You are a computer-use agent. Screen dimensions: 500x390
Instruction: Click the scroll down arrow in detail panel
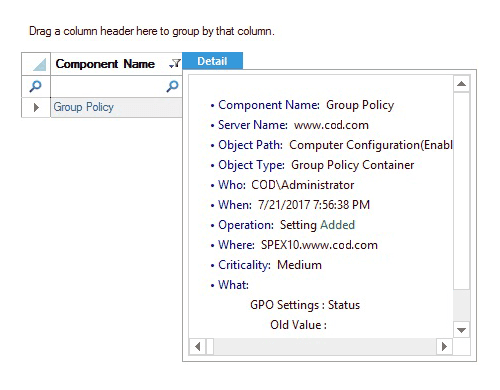[x=462, y=330]
